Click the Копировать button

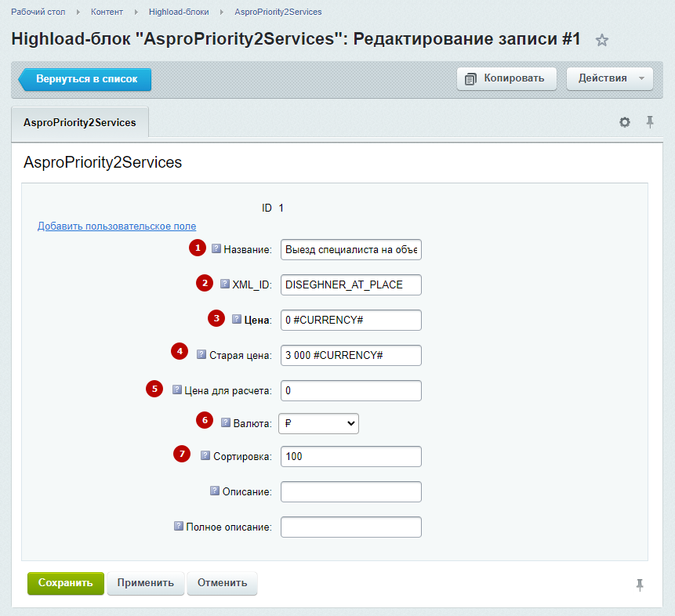(x=506, y=79)
